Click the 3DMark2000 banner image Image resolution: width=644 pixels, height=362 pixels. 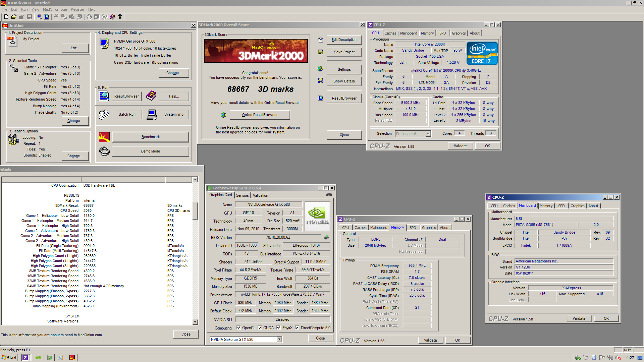tap(256, 51)
